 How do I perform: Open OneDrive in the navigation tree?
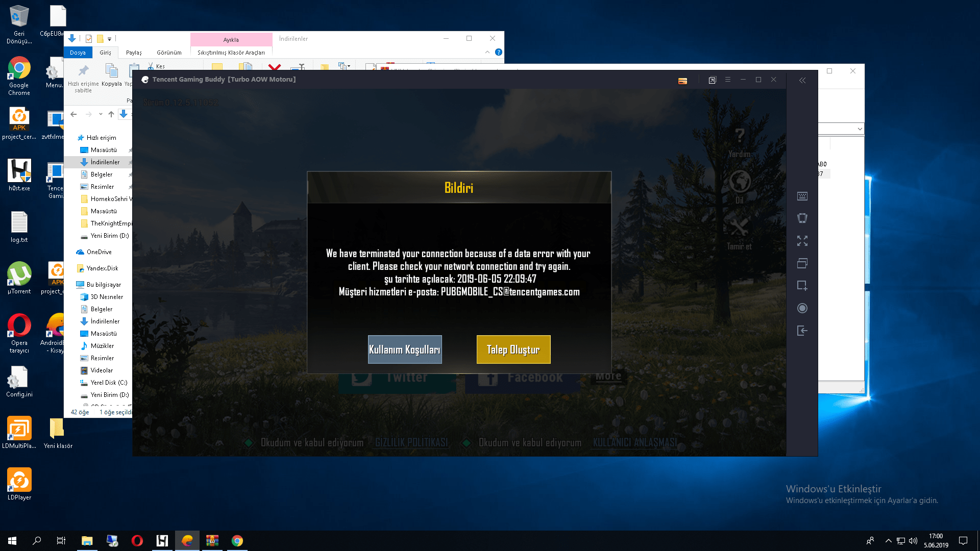pyautogui.click(x=94, y=252)
